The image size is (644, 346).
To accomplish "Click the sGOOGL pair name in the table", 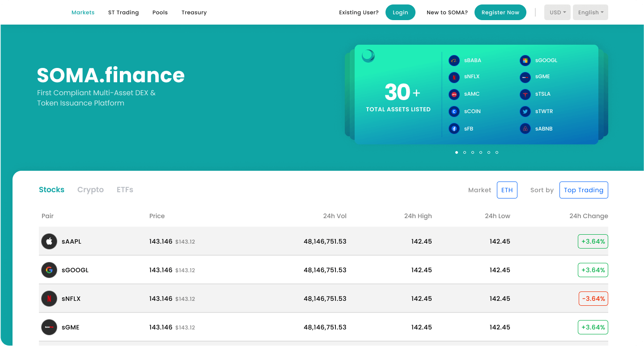I will click(75, 270).
